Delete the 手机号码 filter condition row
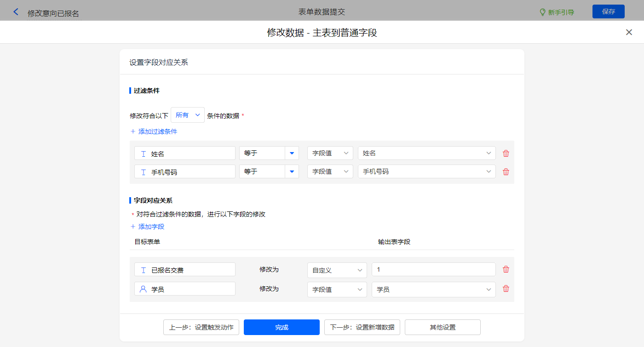Viewport: 644px width, 347px height. [x=506, y=172]
